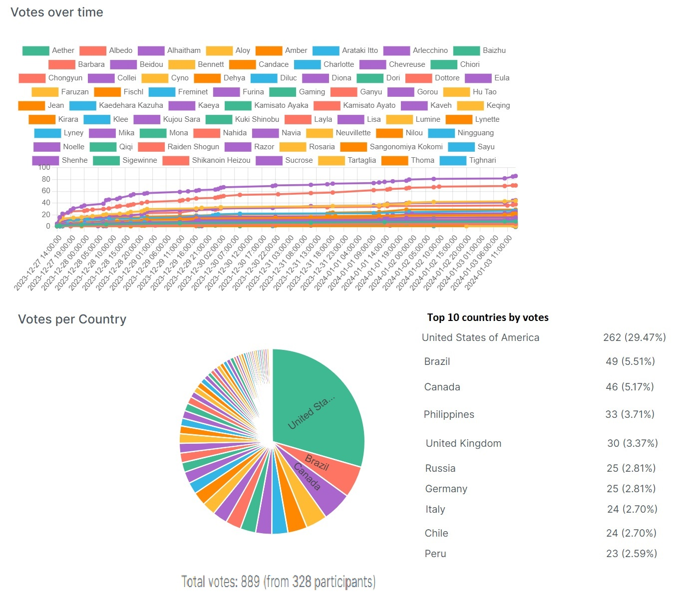Click the "262 (29.47%)" vote value

coord(635,337)
